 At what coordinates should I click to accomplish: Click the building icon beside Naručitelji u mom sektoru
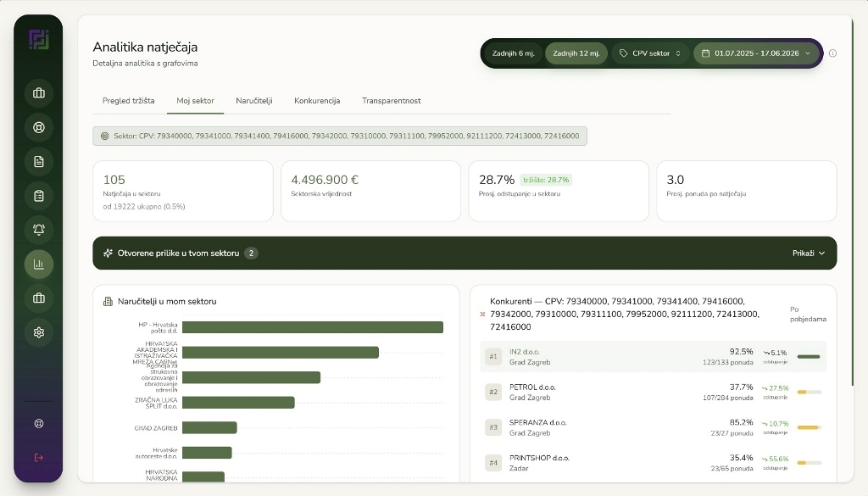[108, 302]
